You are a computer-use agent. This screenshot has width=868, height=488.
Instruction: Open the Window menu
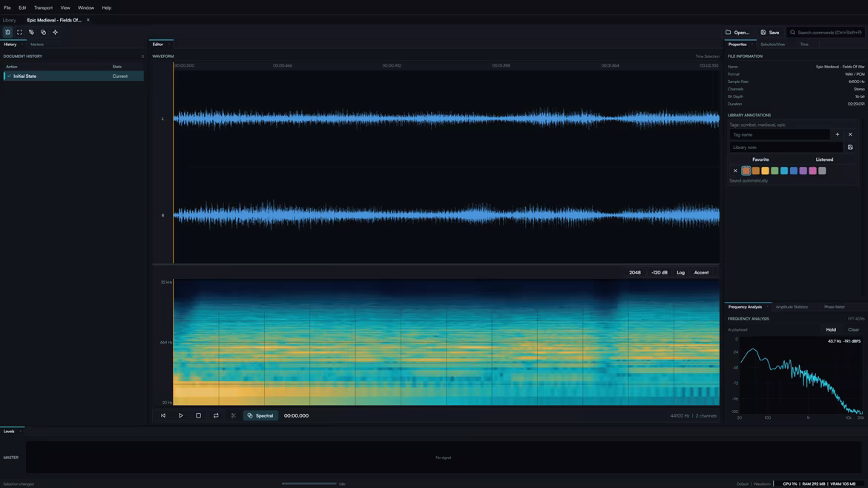(x=86, y=7)
